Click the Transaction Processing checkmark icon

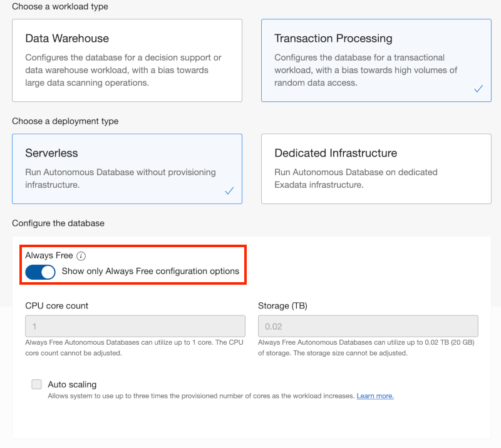point(478,88)
